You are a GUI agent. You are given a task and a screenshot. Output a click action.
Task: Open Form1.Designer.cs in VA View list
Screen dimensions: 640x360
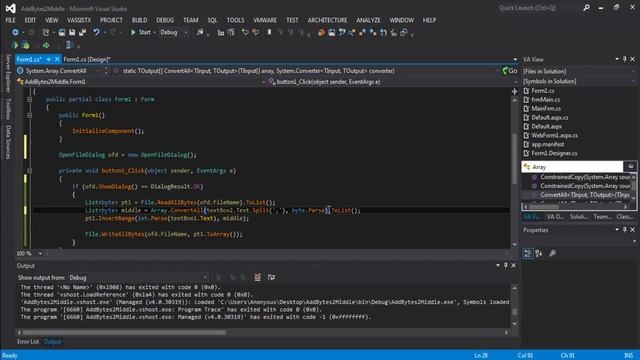pos(554,153)
